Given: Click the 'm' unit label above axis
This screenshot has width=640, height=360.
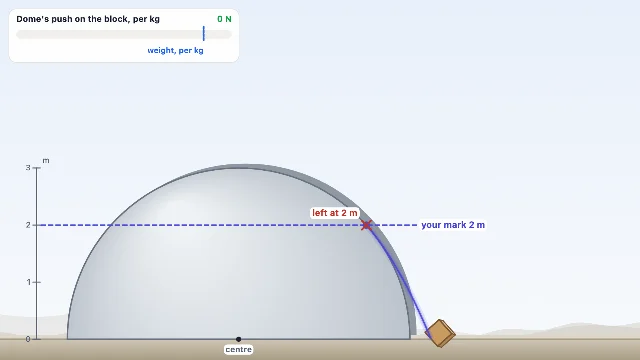Looking at the screenshot, I should [x=46, y=161].
